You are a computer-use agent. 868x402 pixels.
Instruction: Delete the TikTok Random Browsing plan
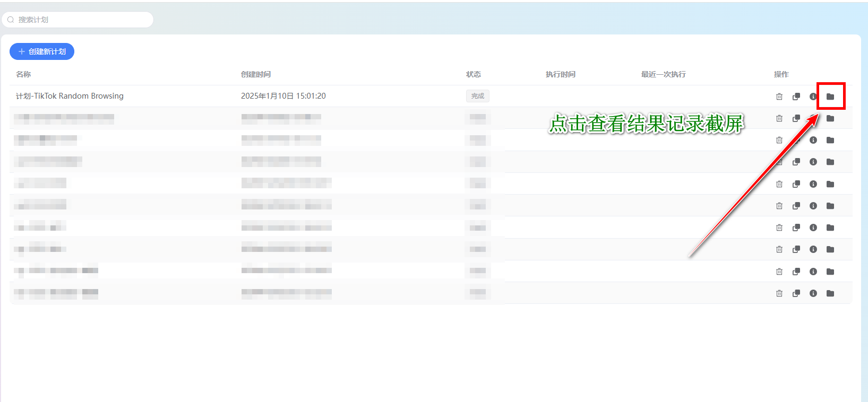[x=779, y=97]
